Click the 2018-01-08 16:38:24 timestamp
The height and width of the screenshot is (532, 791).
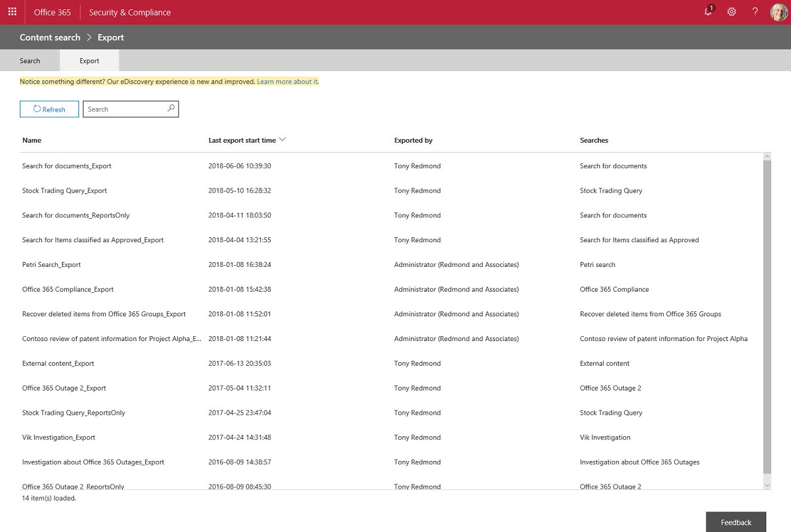coord(240,264)
